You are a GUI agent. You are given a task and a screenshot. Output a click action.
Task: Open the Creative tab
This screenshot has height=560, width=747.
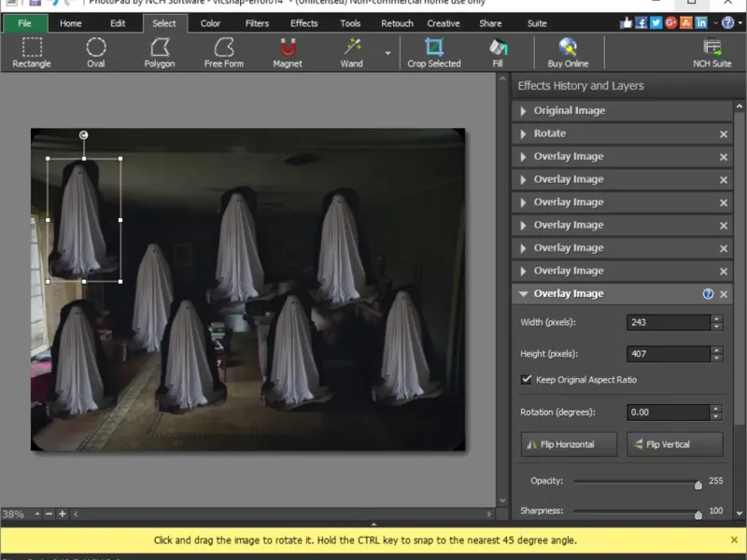coord(443,23)
